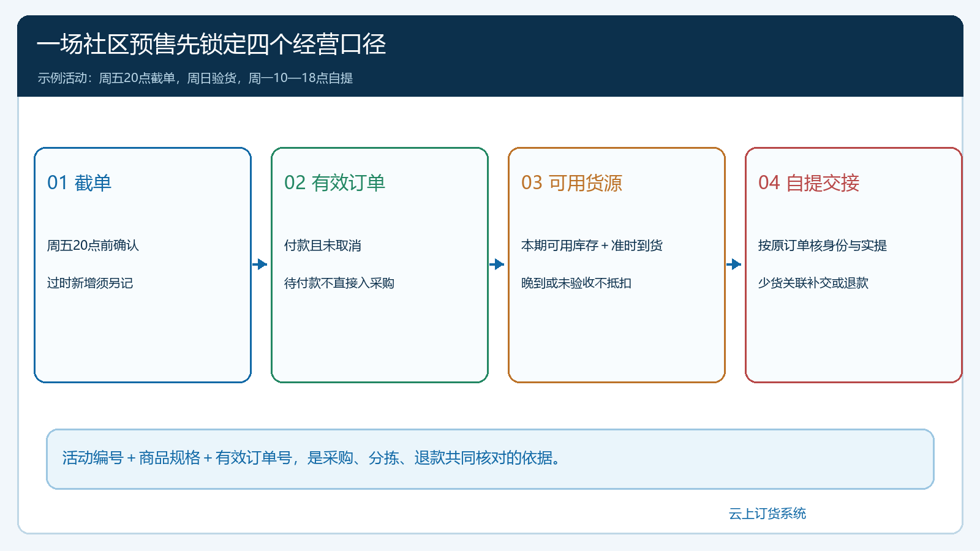
Task: Click the heading 02 有效订单
Action: [x=334, y=182]
